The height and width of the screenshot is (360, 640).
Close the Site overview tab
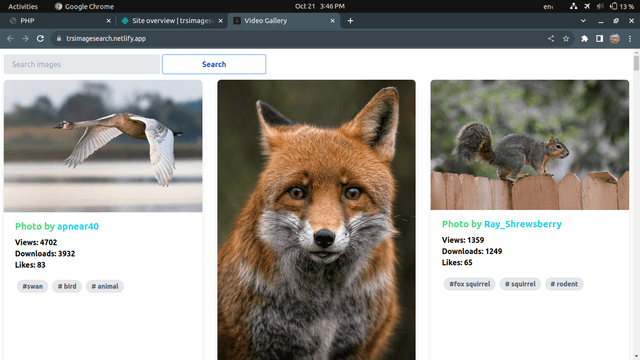coord(220,21)
